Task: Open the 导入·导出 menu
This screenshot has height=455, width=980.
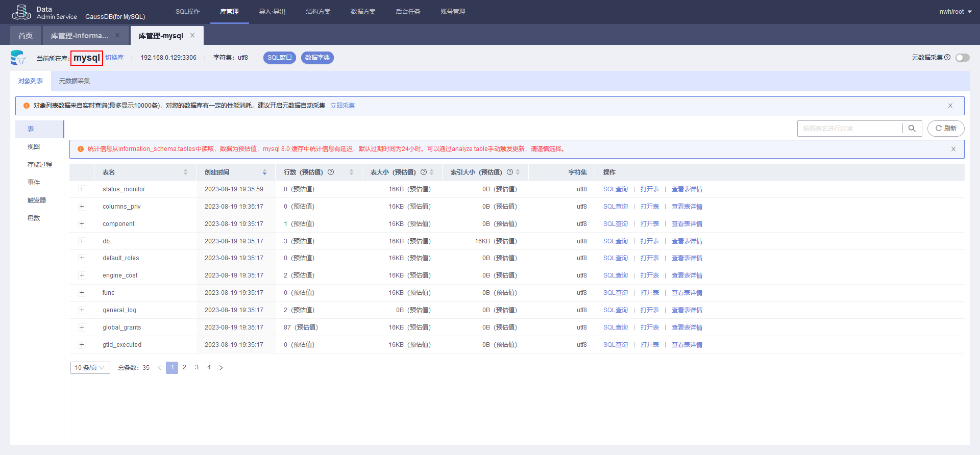Action: point(272,12)
